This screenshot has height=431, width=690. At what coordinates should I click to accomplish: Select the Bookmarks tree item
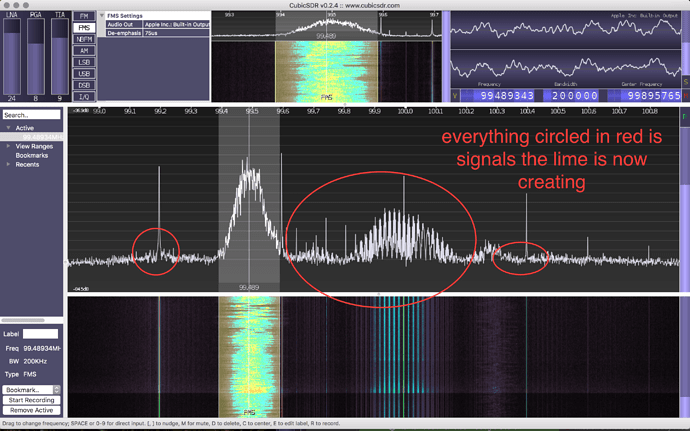coord(32,155)
